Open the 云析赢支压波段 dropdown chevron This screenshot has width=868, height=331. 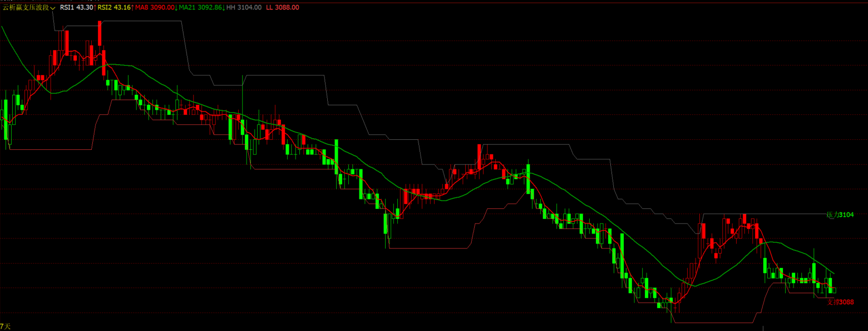[53, 8]
